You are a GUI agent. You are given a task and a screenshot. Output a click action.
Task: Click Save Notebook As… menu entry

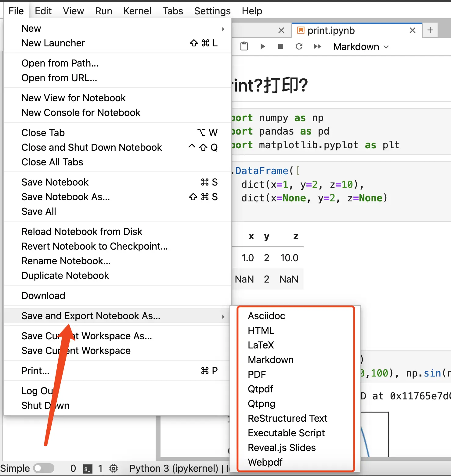coord(66,197)
